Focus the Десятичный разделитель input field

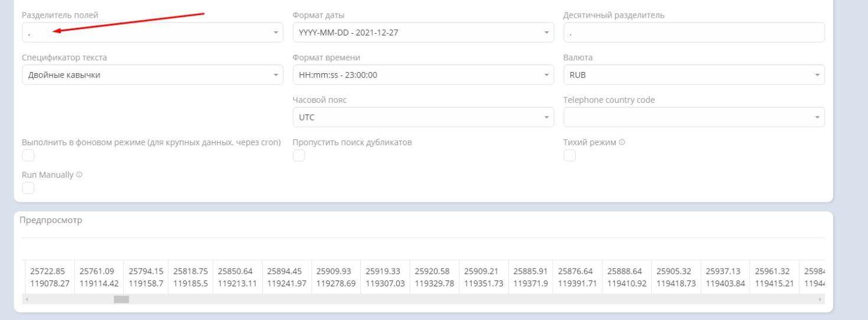click(x=694, y=32)
